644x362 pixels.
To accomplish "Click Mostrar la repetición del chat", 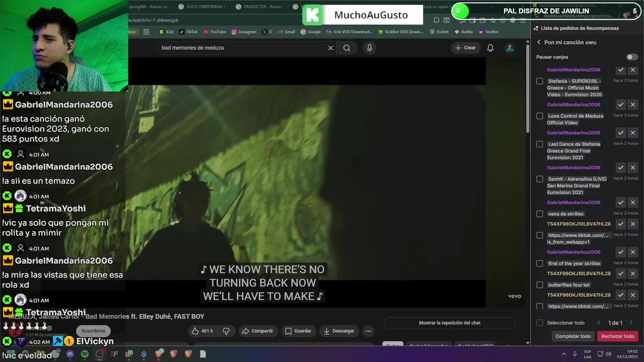I will (x=449, y=323).
